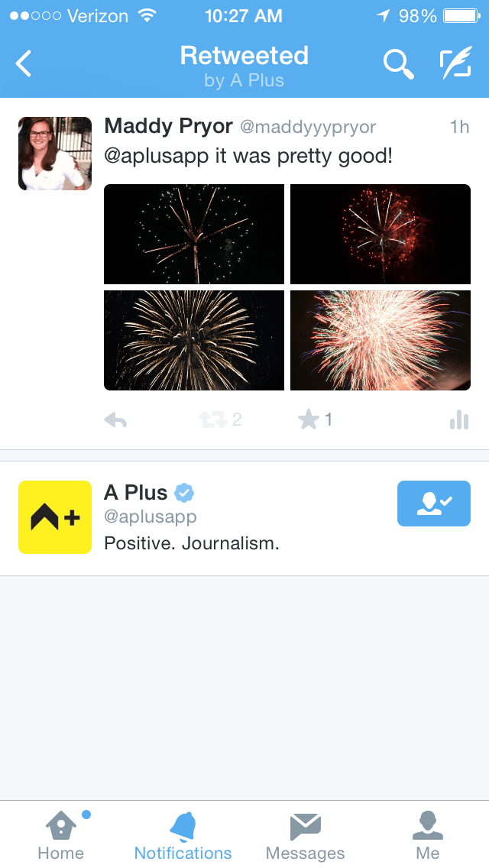Switch to the Notifications tab
This screenshot has height=868, width=489.
[x=183, y=835]
